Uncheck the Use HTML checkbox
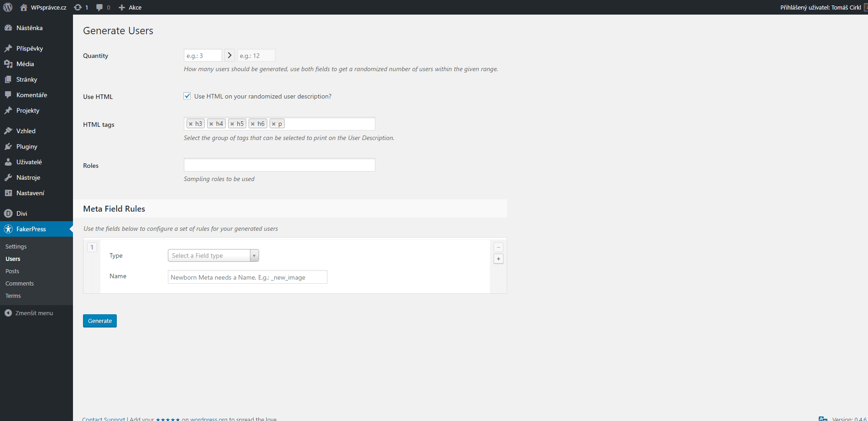This screenshot has height=421, width=868. point(187,96)
